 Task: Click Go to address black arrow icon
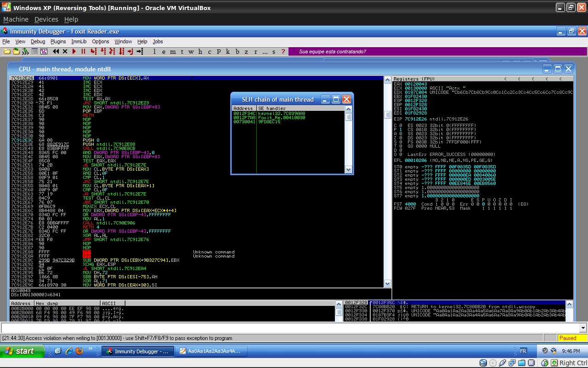[140, 51]
